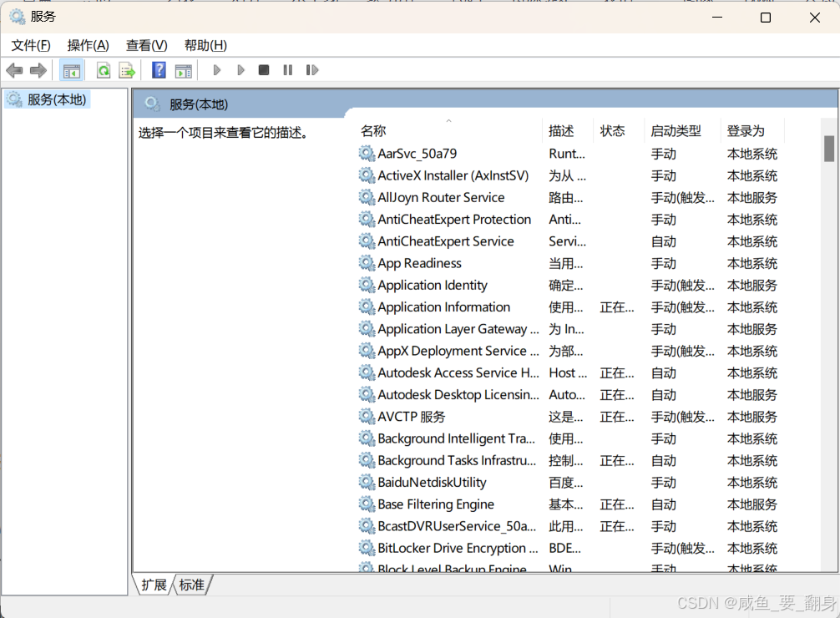Open the 文件(F) menu

31,46
